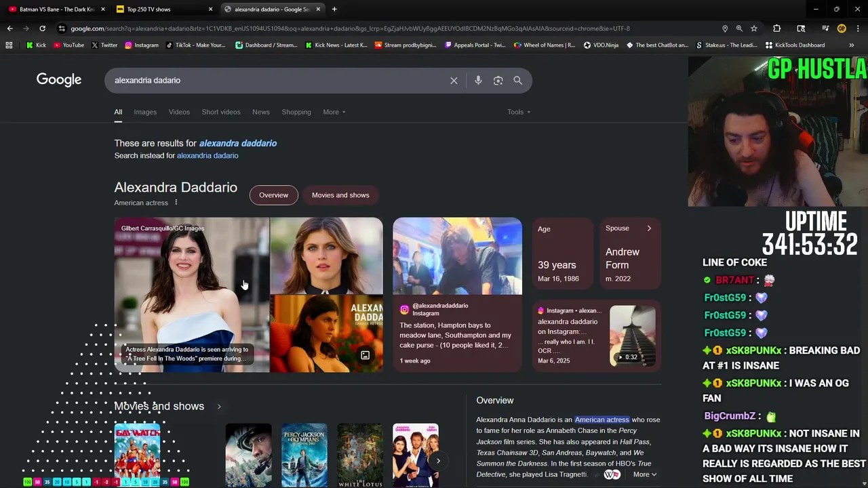
Task: Open the Wheel of Names bookmark
Action: coord(545,45)
